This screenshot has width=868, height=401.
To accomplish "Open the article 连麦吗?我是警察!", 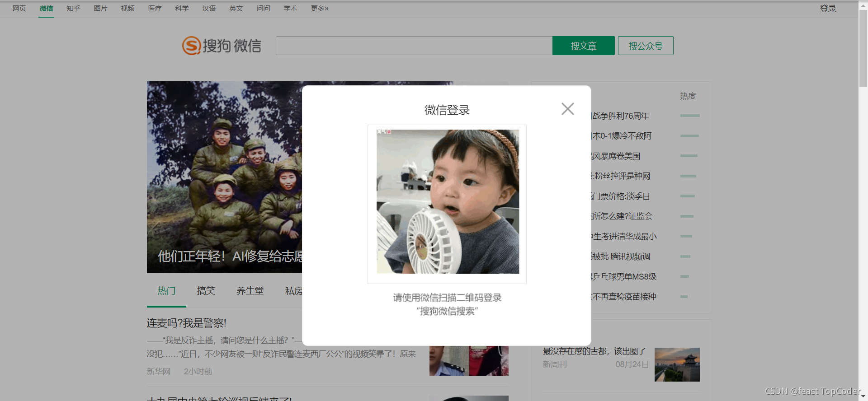I will (186, 323).
